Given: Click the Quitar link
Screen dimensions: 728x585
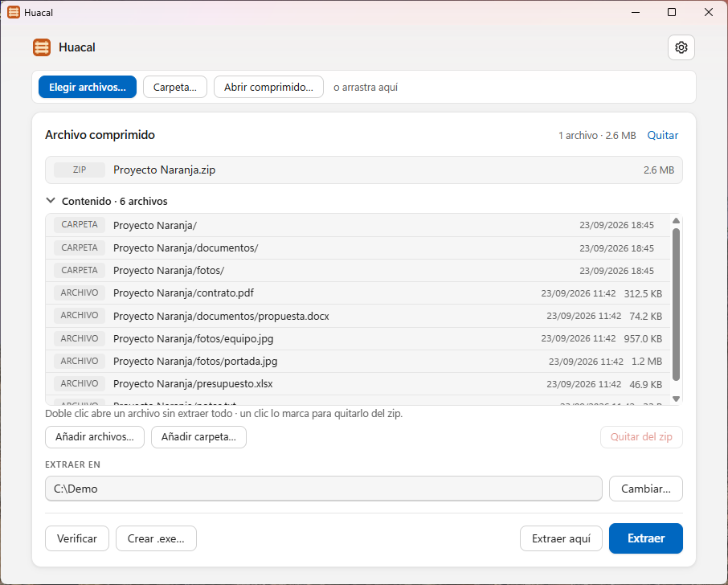Looking at the screenshot, I should point(663,135).
